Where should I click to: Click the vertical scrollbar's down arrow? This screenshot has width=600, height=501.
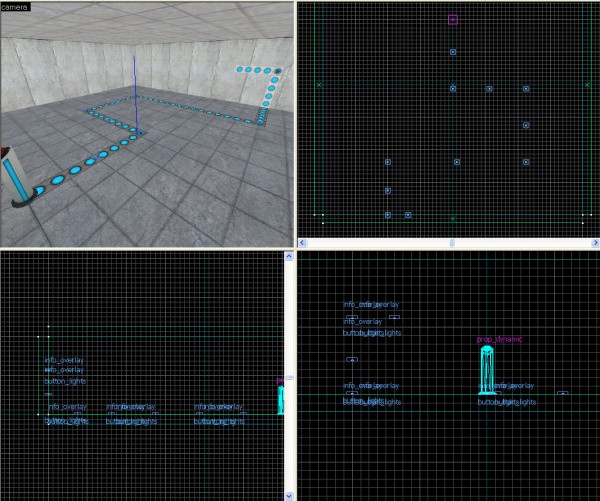coord(290,495)
